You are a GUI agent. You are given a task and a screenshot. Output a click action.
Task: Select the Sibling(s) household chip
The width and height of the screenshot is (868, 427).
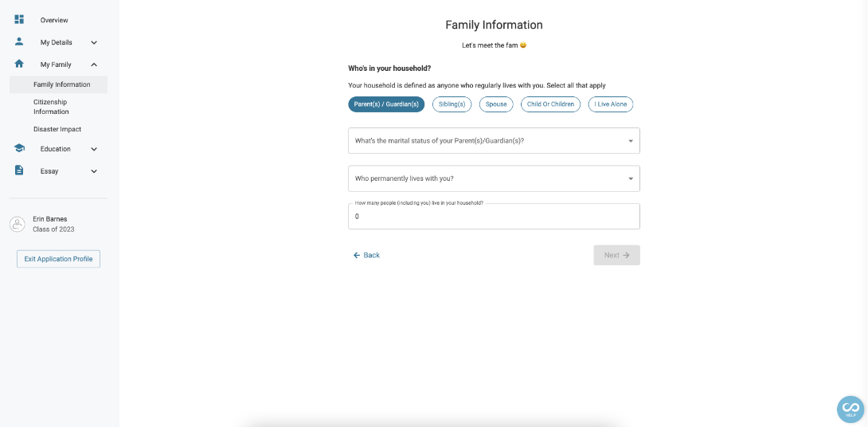tap(452, 104)
